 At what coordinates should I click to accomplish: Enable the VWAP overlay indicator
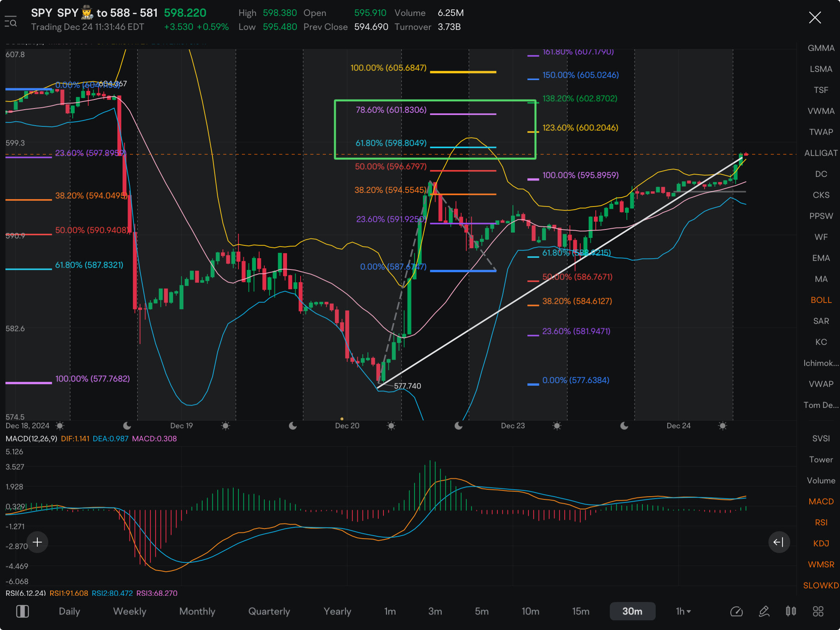click(x=821, y=384)
